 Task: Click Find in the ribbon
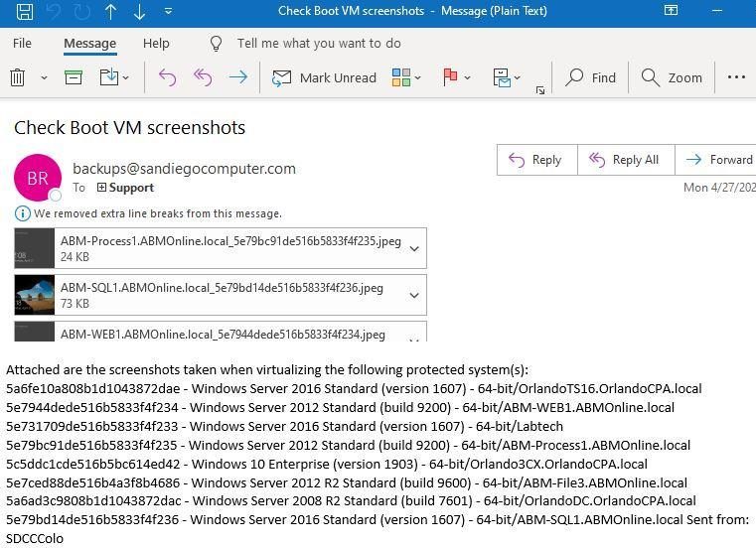click(x=591, y=77)
